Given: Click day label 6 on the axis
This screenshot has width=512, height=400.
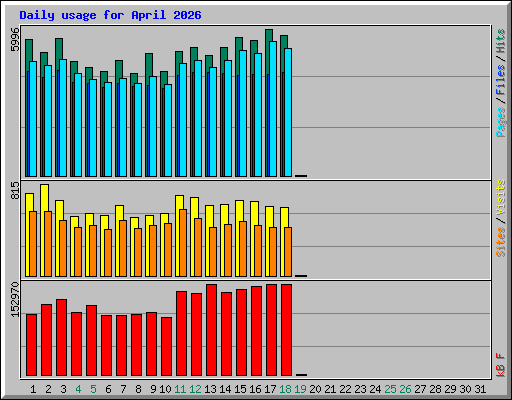Looking at the screenshot, I should pos(108,389).
